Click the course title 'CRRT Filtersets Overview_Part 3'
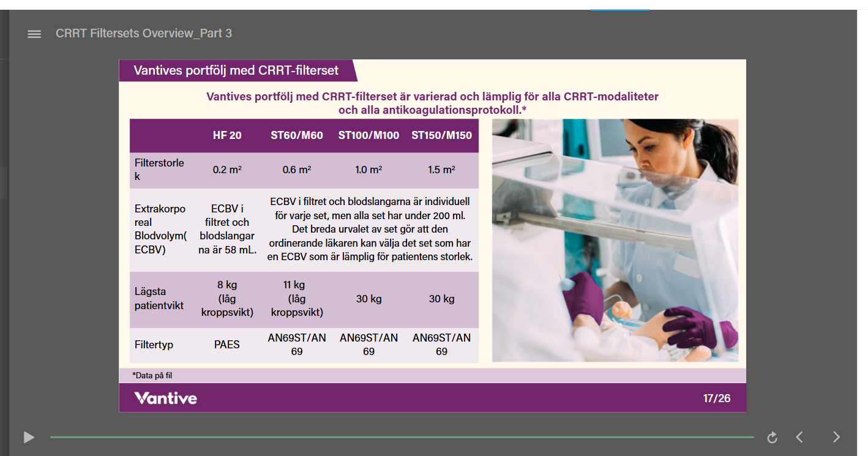The width and height of the screenshot is (868, 456). (144, 34)
